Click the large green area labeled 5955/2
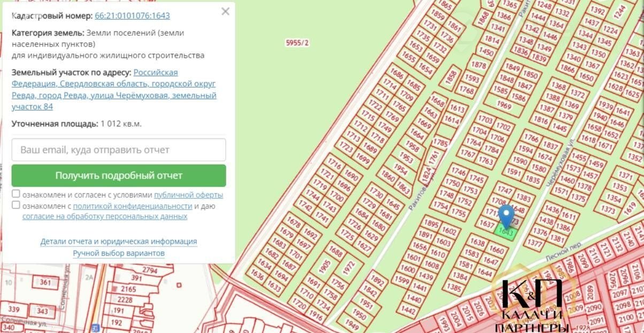The height and width of the screenshot is (333, 644). pos(297,43)
